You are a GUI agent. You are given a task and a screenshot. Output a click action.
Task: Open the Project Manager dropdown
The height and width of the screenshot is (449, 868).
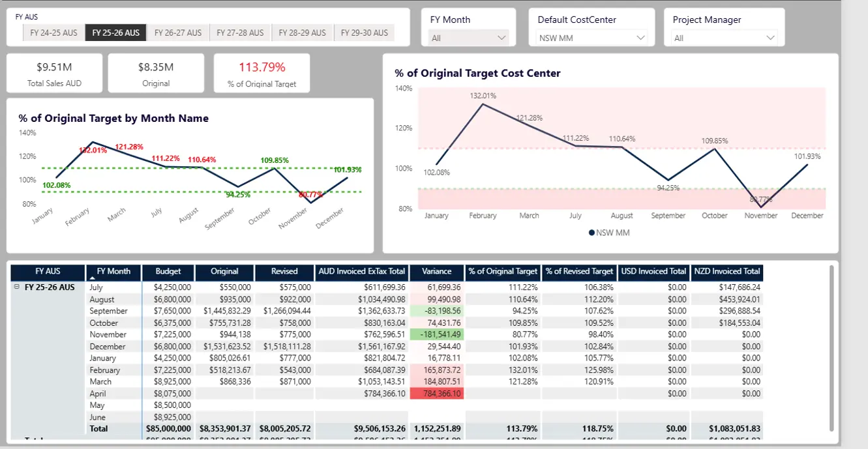(x=724, y=38)
